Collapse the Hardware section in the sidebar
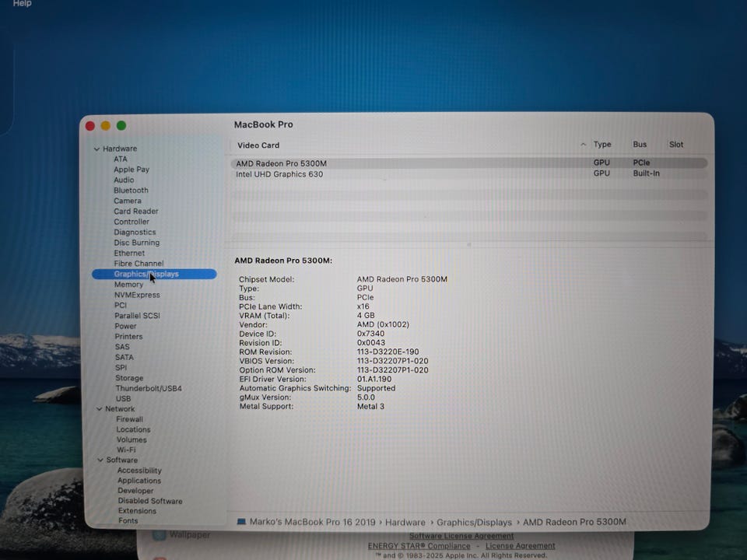The width and height of the screenshot is (747, 560). point(96,149)
